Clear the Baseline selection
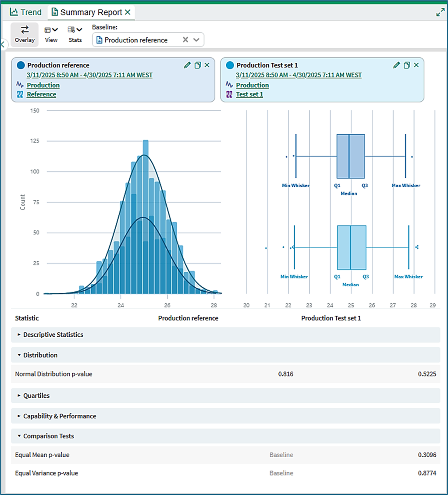This screenshot has height=495, width=448. [x=185, y=40]
